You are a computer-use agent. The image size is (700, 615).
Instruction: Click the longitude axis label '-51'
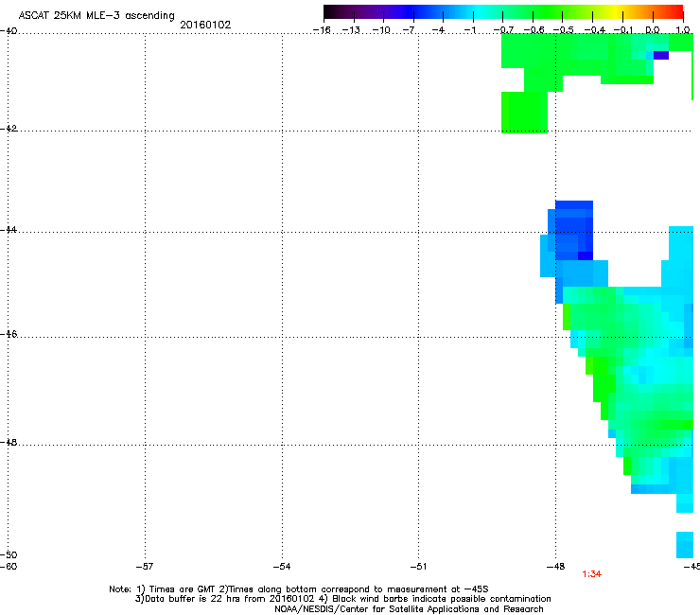(x=419, y=567)
